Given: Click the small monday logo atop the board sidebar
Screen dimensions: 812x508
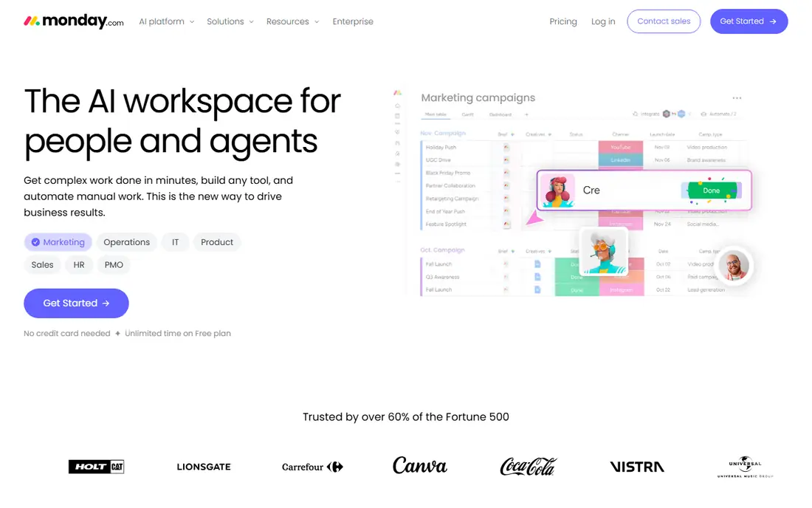Looking at the screenshot, I should point(397,93).
